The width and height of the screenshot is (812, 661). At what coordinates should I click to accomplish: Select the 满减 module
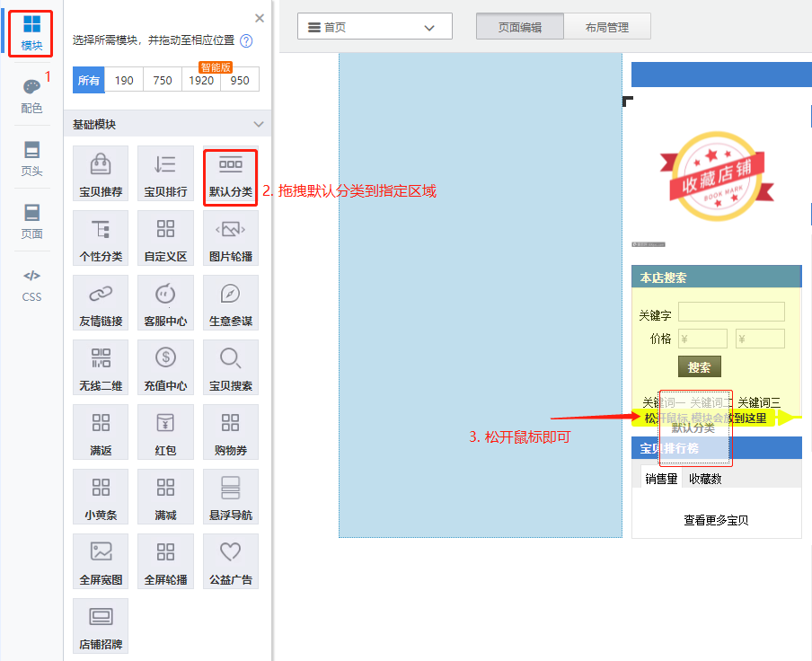(165, 497)
